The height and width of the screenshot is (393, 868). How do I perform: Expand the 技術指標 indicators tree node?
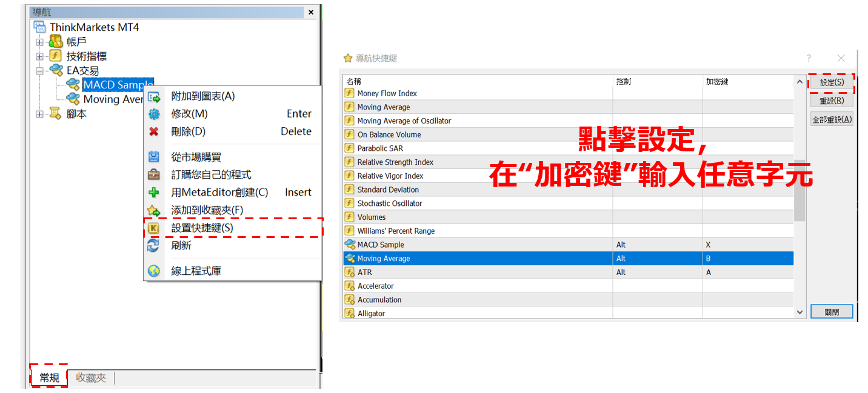point(40,56)
